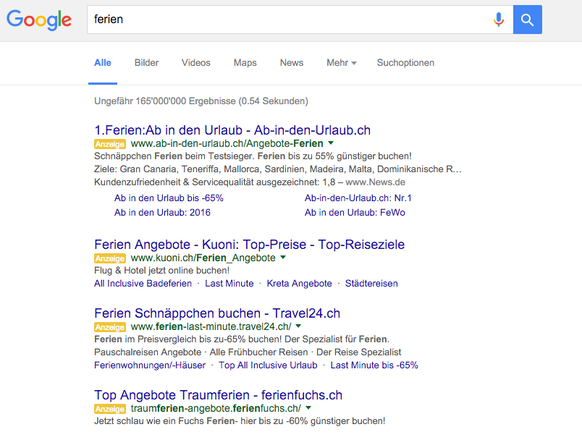Open 'Ferien Angebote - Kuoni' ad title
The width and height of the screenshot is (582, 440).
pos(249,245)
